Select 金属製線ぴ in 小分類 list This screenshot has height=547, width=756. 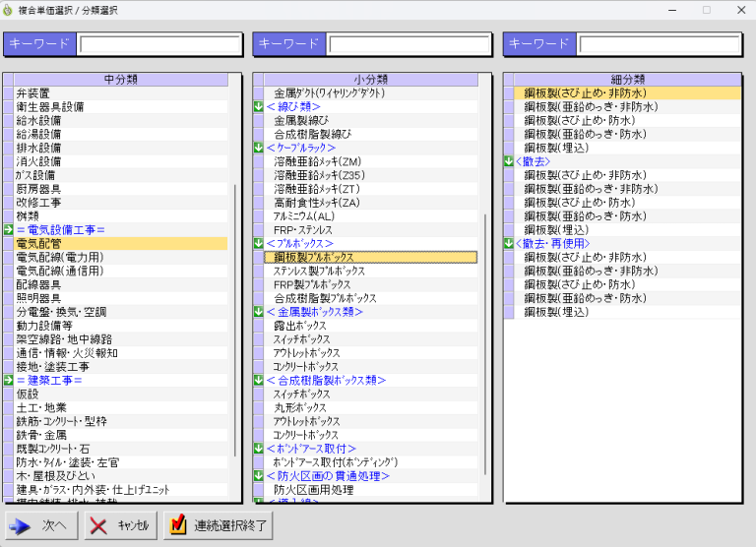pyautogui.click(x=371, y=120)
